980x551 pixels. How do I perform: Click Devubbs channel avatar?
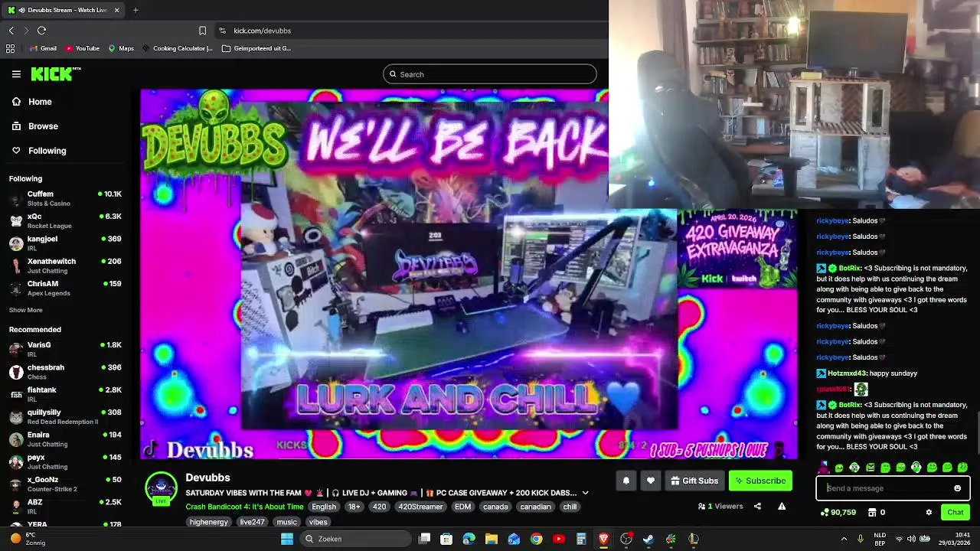pos(161,488)
